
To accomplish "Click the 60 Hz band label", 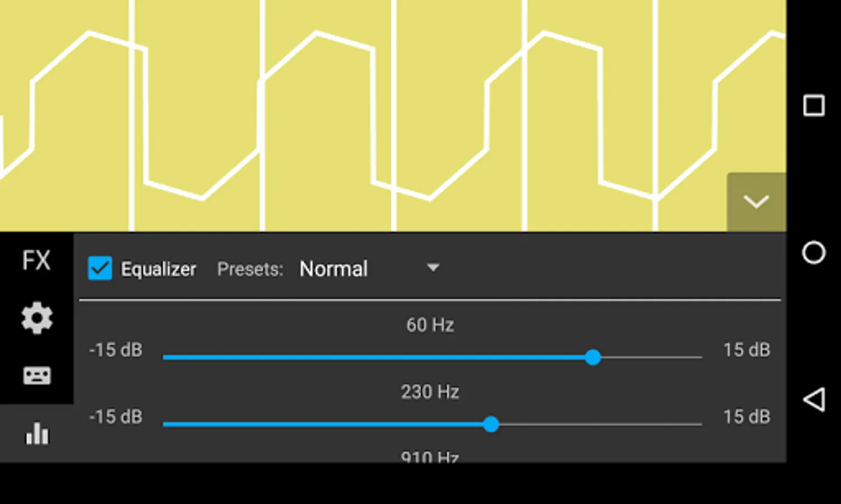I will point(430,325).
